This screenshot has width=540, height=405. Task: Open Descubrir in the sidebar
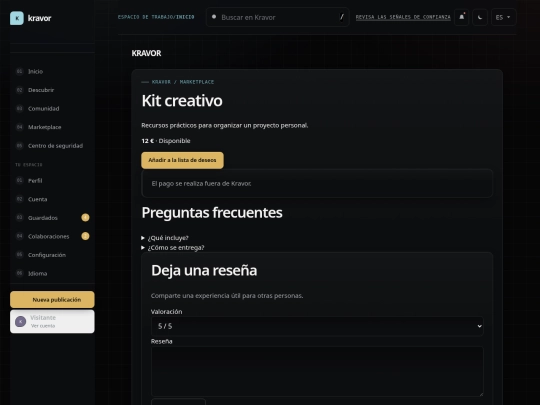click(52, 90)
